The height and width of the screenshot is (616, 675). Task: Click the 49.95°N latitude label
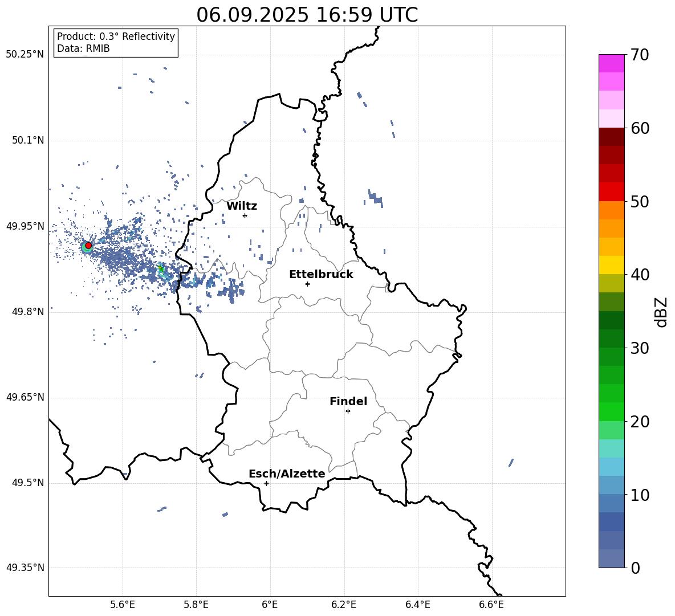click(25, 226)
